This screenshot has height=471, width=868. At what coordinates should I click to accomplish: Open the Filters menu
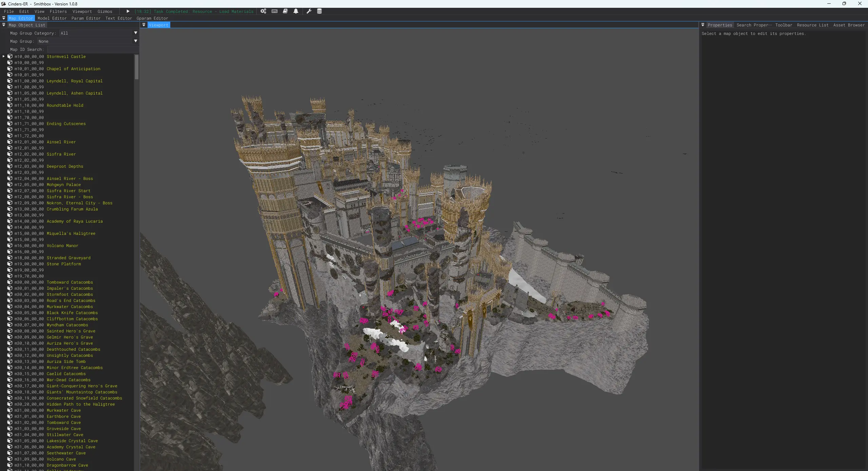(58, 12)
